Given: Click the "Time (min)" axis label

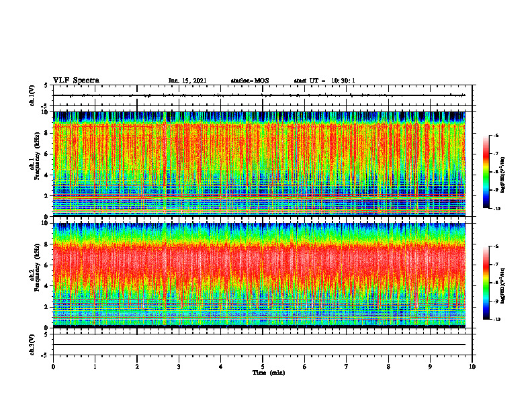Looking at the screenshot, I should 269,373.
